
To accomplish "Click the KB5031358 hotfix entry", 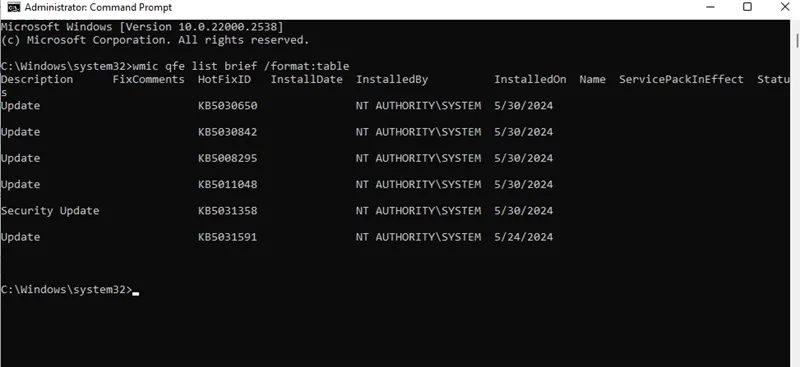I will tap(228, 211).
